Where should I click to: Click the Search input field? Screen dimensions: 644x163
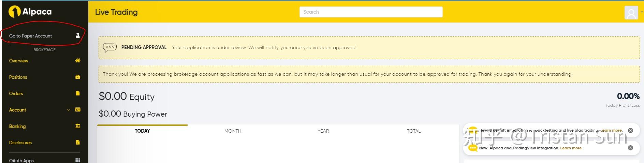click(371, 12)
